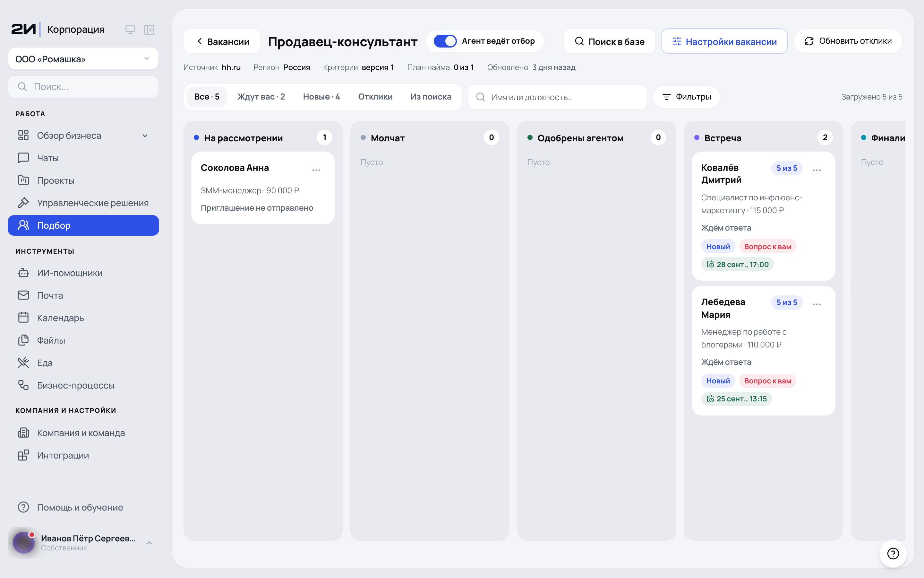Go to ИИ-помощники
The image size is (924, 578).
[83, 273]
